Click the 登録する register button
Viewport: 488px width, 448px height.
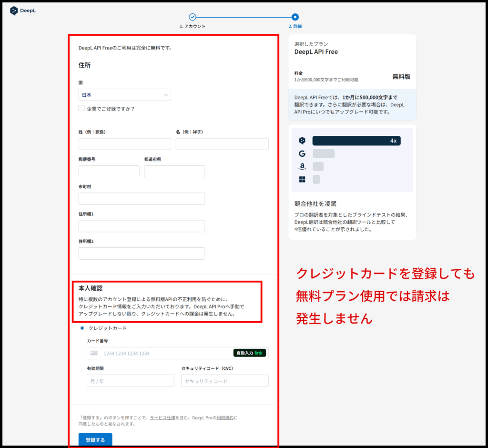pyautogui.click(x=95, y=439)
